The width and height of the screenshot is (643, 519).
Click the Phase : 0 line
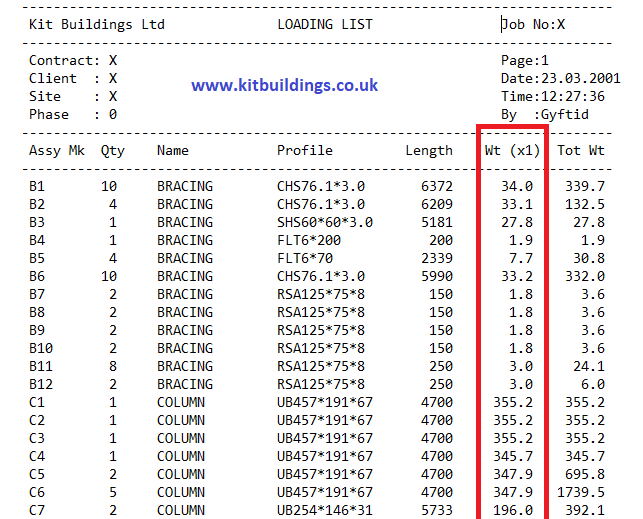73,114
